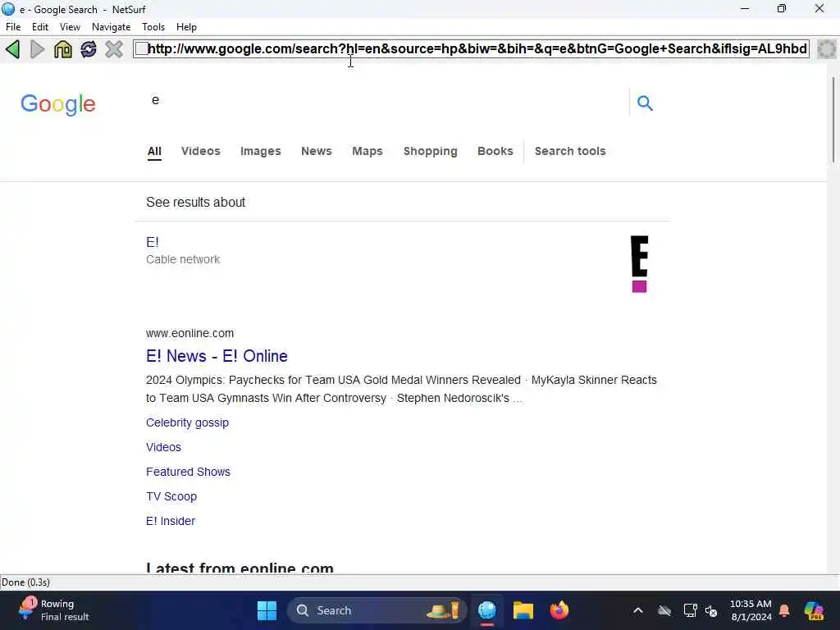Switch to the Videos results tab
The height and width of the screenshot is (630, 840).
(201, 151)
